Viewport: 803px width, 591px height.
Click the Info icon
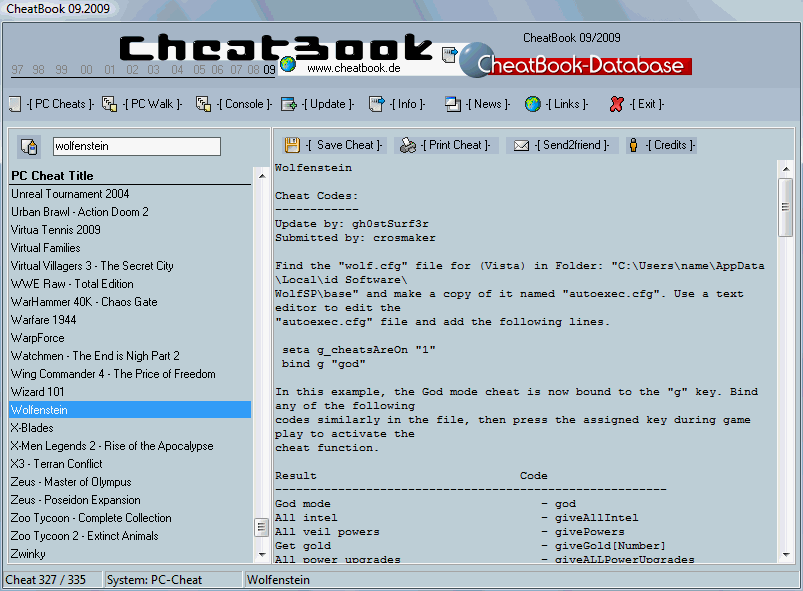pos(376,104)
